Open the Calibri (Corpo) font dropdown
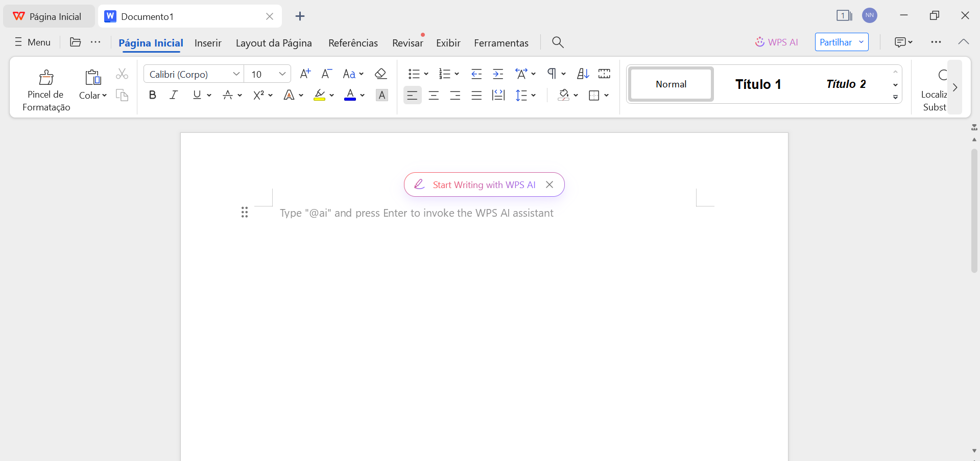980x461 pixels. (x=236, y=74)
